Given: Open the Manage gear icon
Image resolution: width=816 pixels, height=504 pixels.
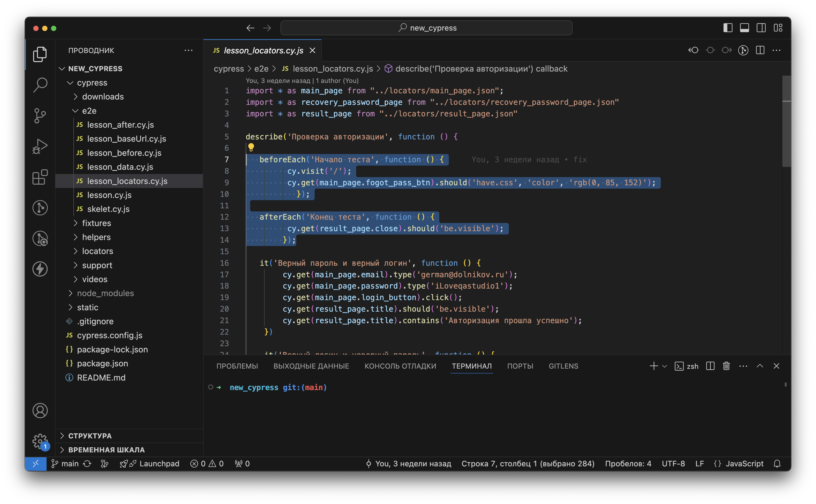Looking at the screenshot, I should tap(40, 441).
